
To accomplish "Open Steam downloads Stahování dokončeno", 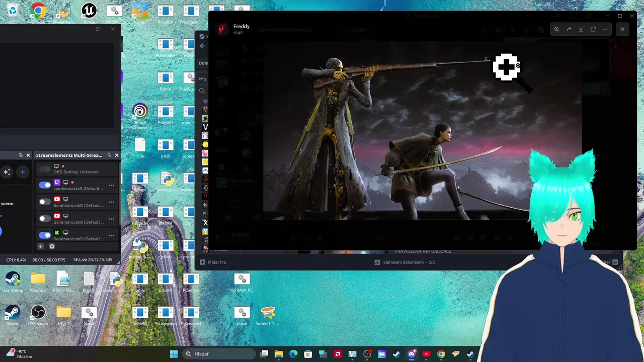I will 405,262.
